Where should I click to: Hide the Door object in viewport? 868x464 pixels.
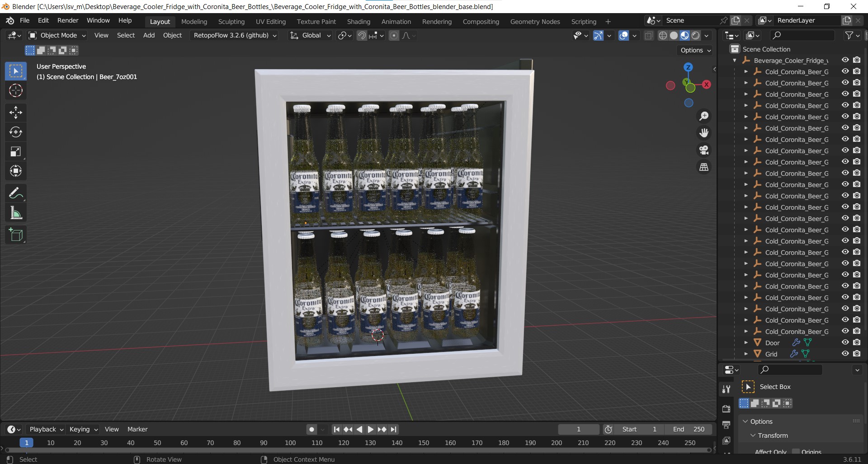pos(845,342)
